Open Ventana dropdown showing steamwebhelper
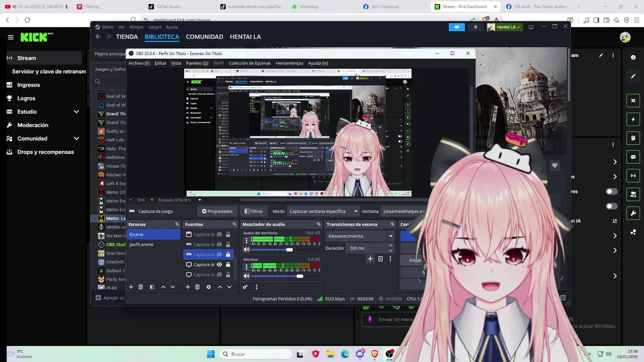644x362 pixels. tap(404, 211)
